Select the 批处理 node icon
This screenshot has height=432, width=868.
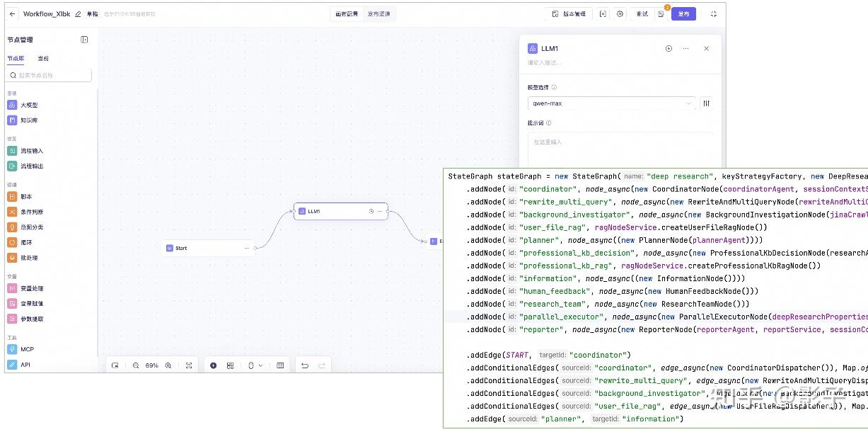12,258
